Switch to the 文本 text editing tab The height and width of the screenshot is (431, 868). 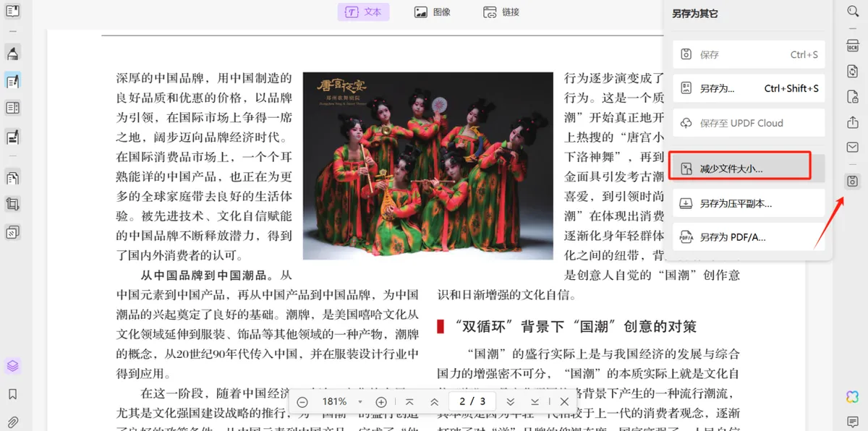(x=363, y=12)
